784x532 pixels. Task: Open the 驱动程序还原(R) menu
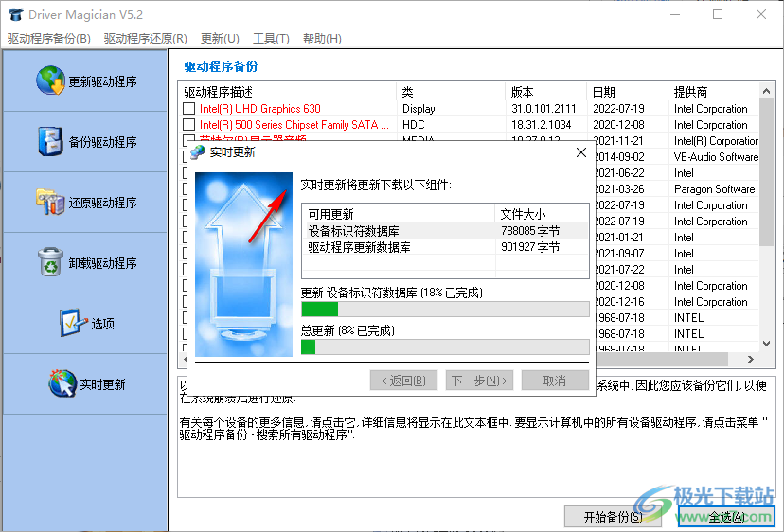click(x=146, y=39)
